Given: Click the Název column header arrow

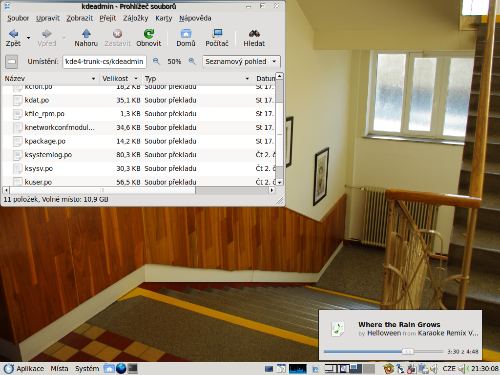Looking at the screenshot, I should (x=93, y=79).
